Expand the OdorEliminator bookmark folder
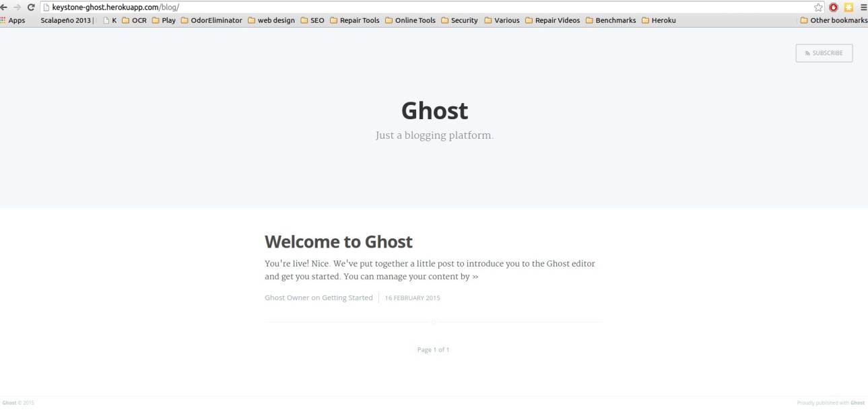Viewport: 868px width, 416px height. pos(211,20)
